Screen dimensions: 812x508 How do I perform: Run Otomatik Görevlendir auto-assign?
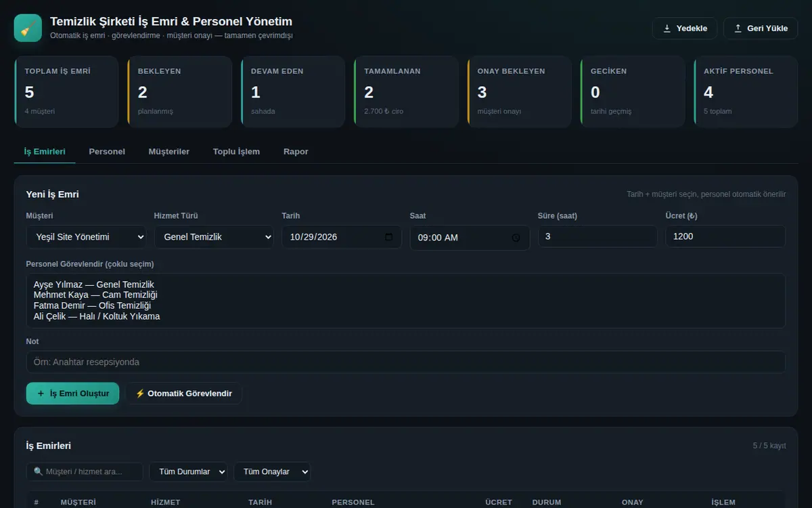183,394
